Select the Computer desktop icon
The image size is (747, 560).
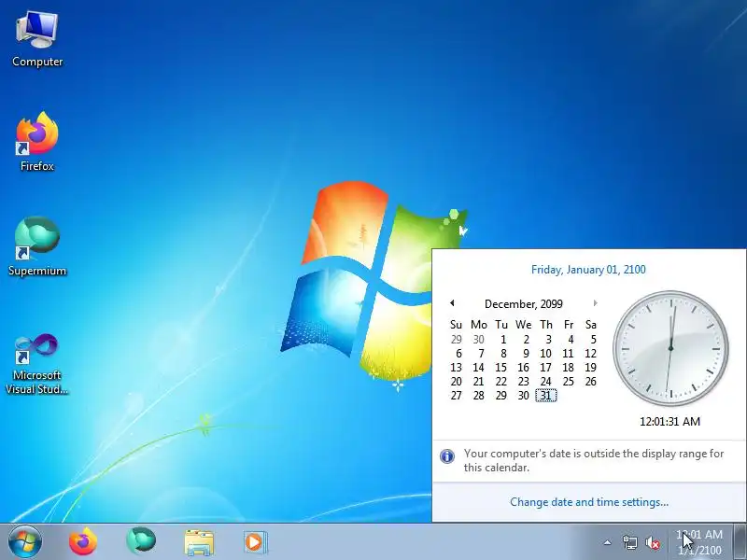[x=37, y=39]
